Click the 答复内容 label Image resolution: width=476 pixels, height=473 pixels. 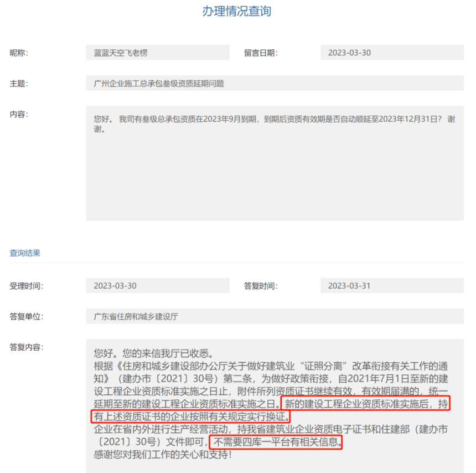pos(27,347)
